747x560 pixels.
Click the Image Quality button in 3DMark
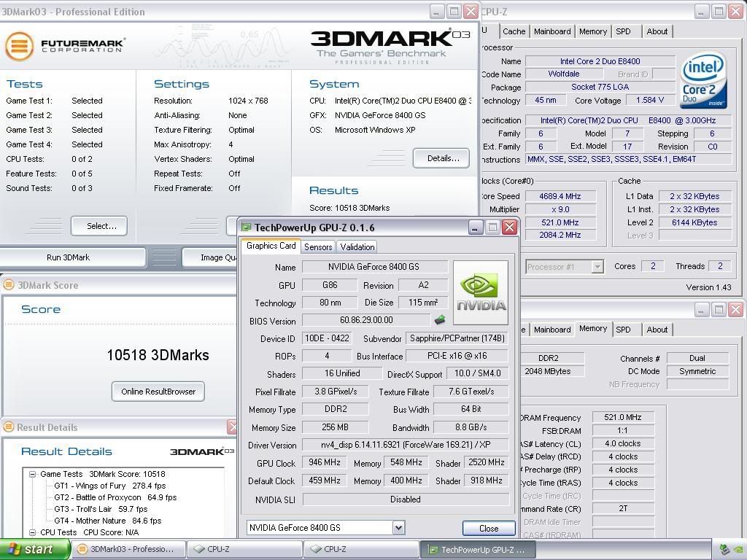click(210, 257)
